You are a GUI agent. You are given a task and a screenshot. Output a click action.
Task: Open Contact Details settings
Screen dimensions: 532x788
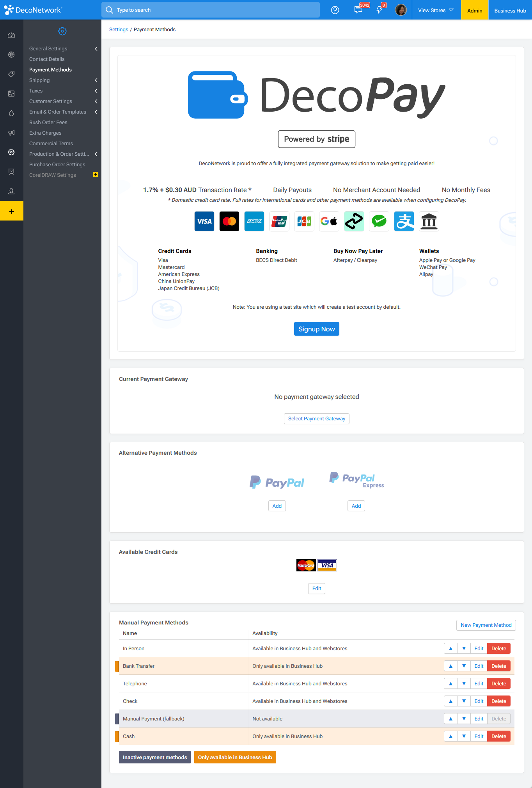pyautogui.click(x=47, y=59)
